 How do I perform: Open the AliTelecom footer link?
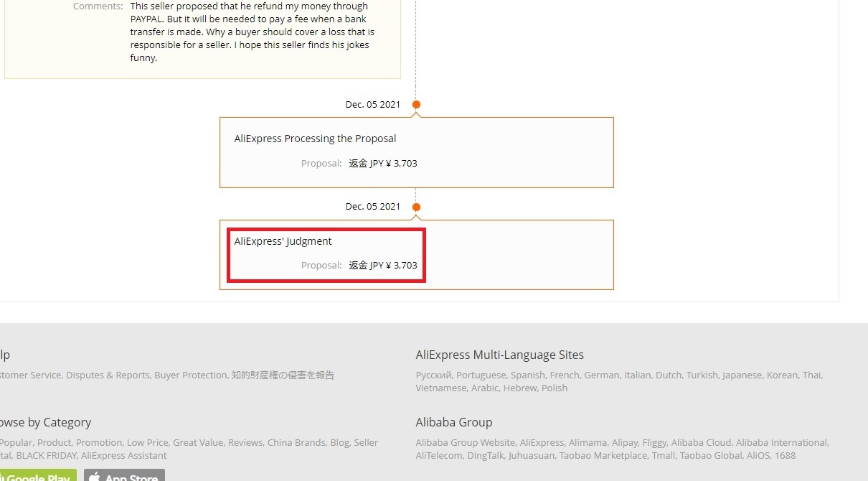(439, 455)
